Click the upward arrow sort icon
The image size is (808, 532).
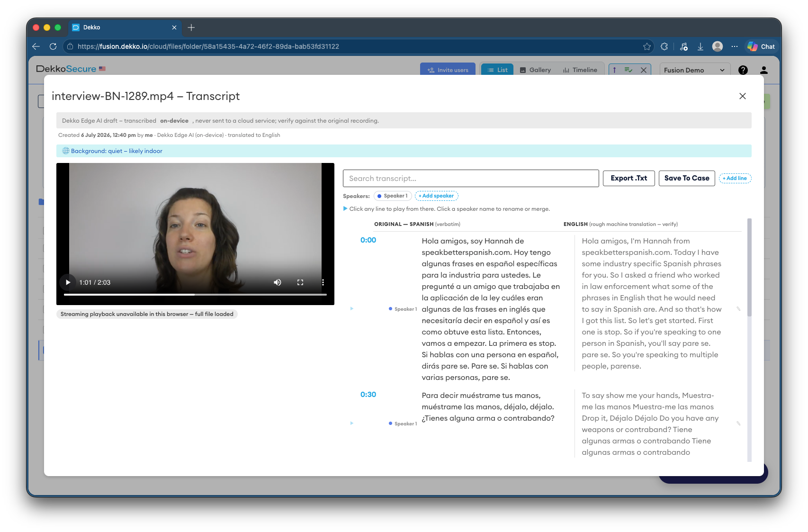(x=615, y=70)
